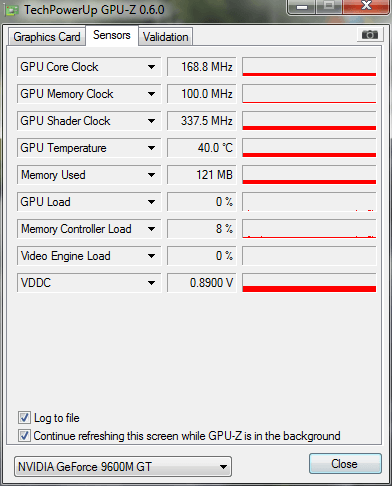Close the window with the red X

click(x=366, y=6)
